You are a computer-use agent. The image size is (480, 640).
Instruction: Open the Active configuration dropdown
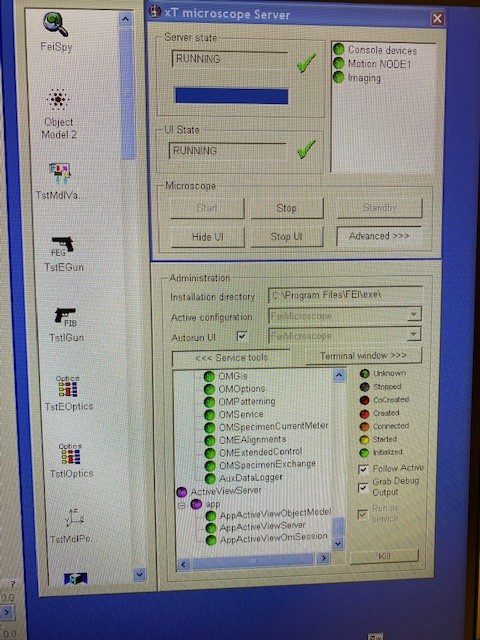pyautogui.click(x=414, y=315)
